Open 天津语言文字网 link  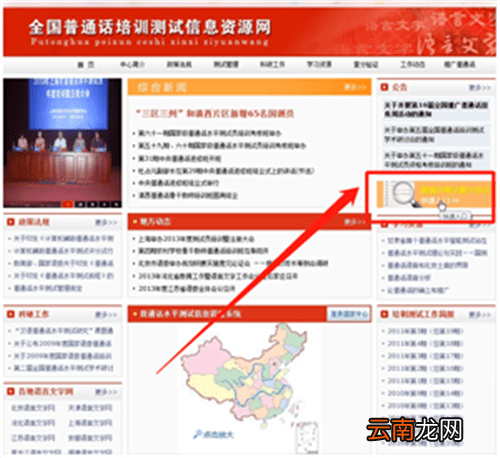(90, 407)
